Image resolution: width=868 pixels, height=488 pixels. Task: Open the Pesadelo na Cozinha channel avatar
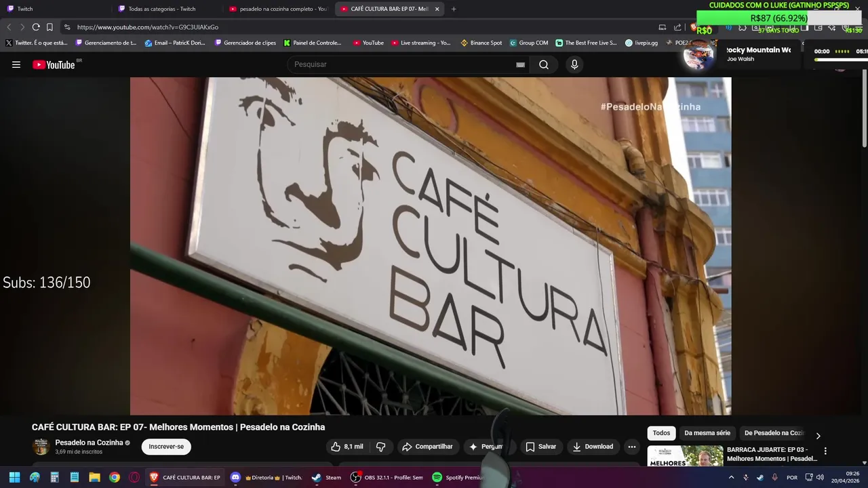click(x=41, y=447)
